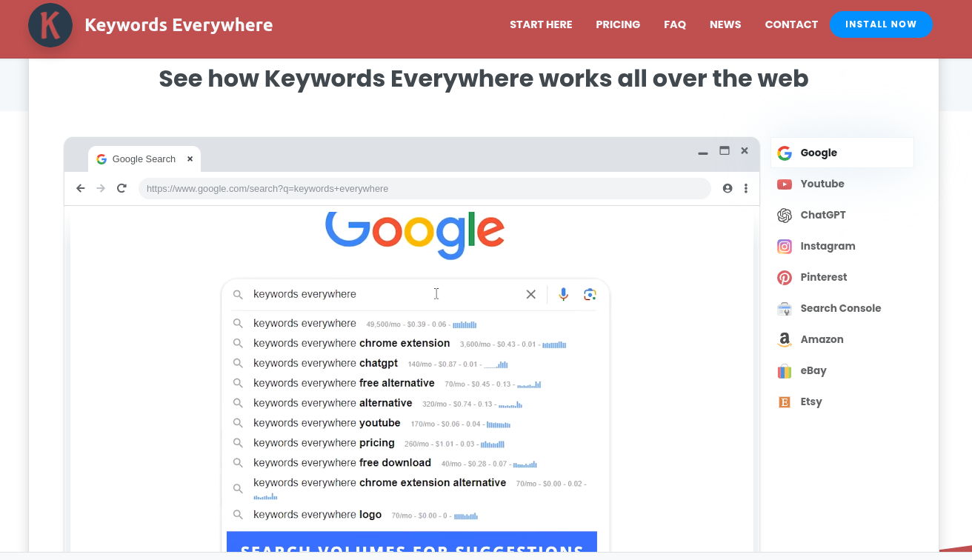View the Amazon keywords demo
The image size is (972, 560).
822,339
